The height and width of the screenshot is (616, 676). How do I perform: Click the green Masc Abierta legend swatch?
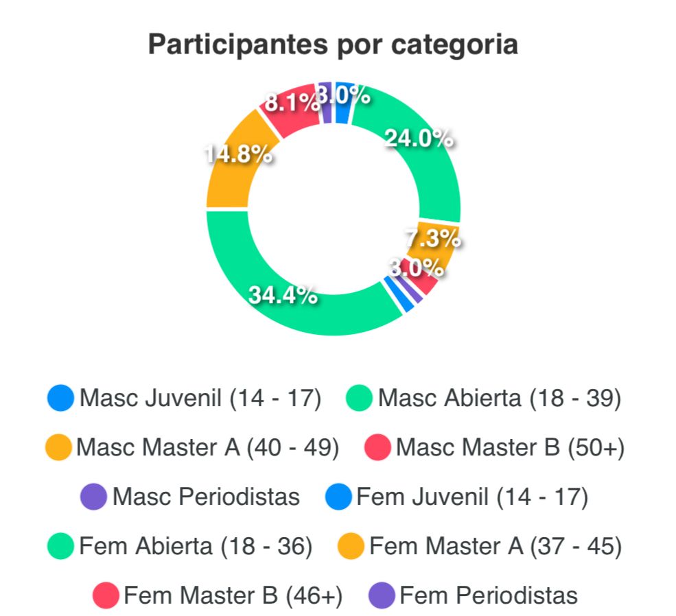360,399
